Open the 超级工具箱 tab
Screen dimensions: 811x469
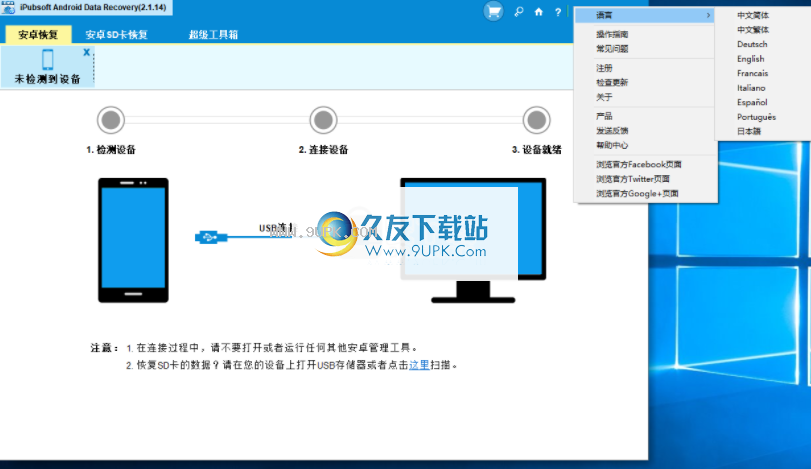213,35
